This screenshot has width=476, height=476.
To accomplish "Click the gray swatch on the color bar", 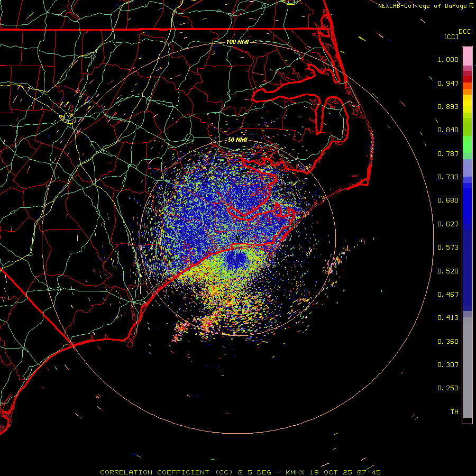I will [x=467, y=368].
